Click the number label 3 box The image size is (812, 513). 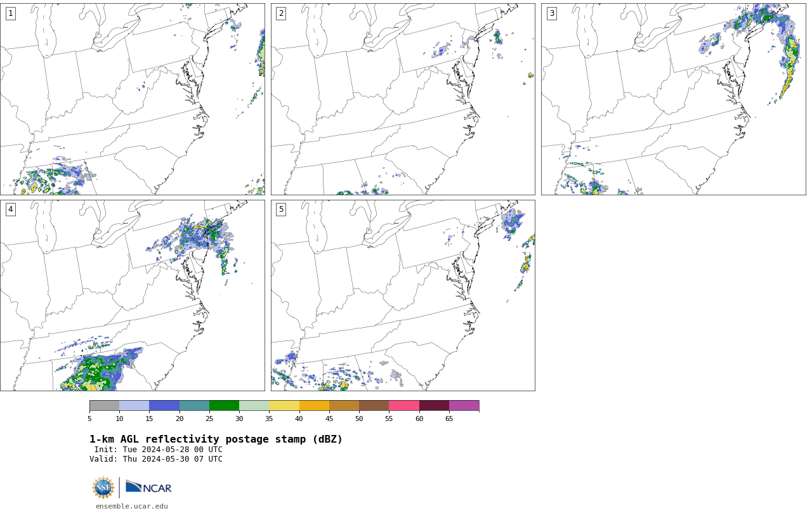552,13
